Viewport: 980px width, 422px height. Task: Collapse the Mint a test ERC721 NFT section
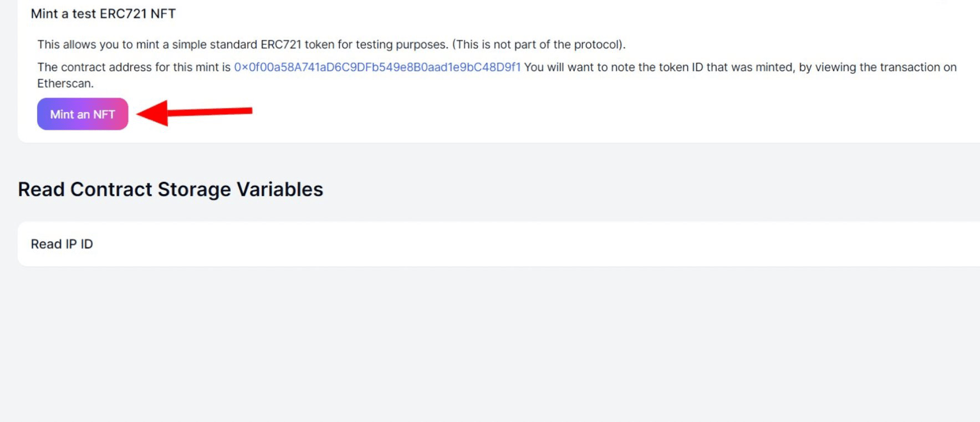tap(103, 14)
